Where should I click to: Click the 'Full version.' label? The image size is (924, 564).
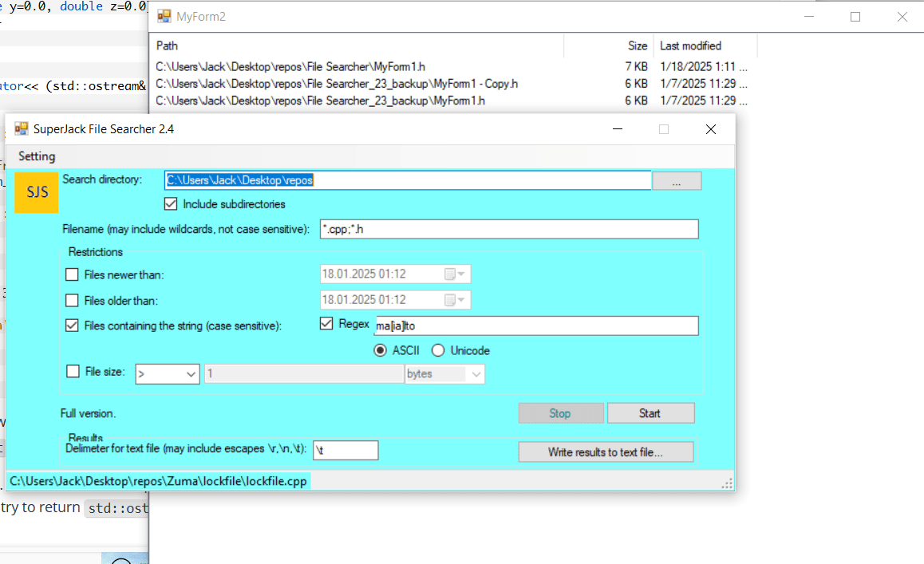coord(88,414)
